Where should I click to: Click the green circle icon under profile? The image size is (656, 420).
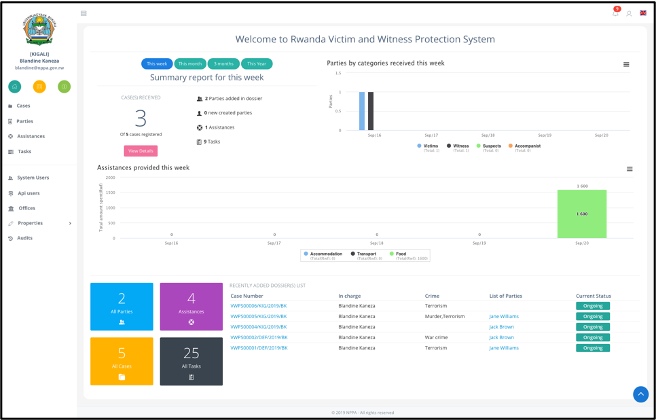click(x=65, y=86)
